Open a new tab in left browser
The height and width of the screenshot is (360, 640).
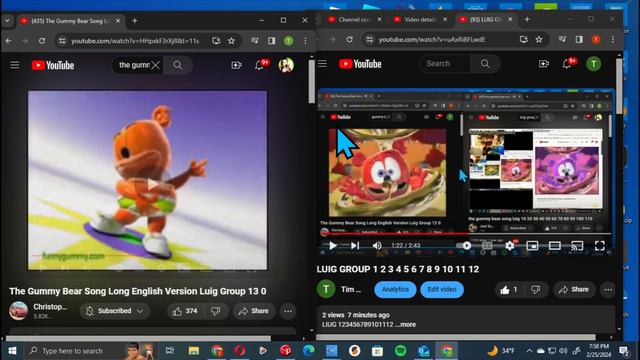point(135,20)
